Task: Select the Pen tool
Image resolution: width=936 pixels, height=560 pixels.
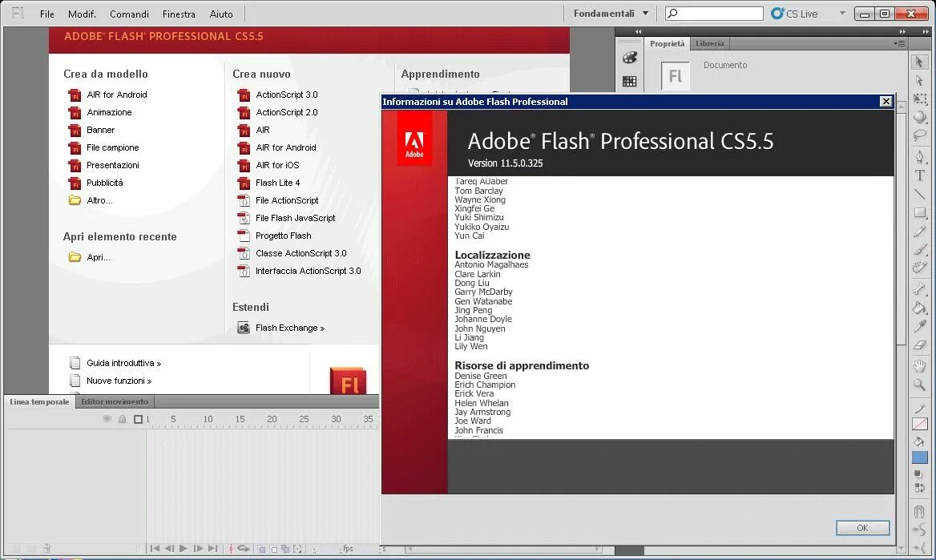Action: [x=920, y=157]
